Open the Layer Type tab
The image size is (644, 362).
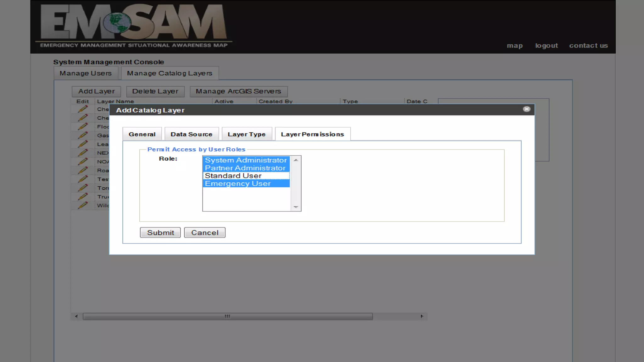[x=246, y=134]
